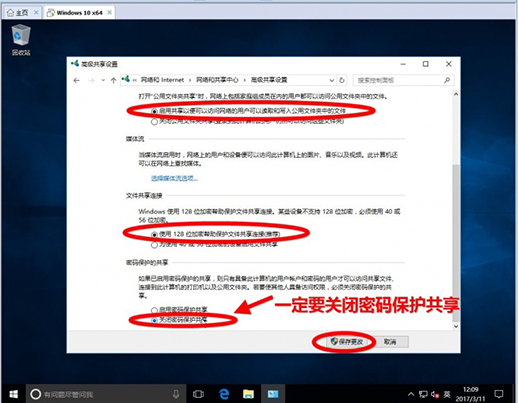Click the scrollbar up arrow
518x403 pixels.
coord(456,95)
